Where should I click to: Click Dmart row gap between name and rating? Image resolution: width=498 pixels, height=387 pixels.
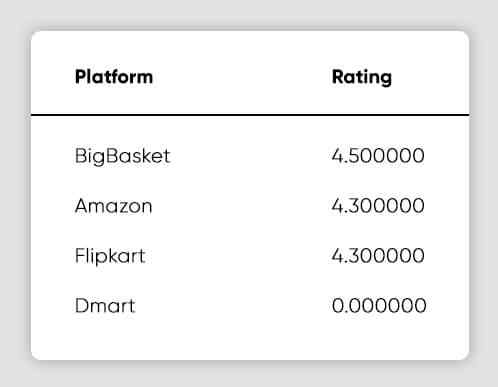[x=233, y=306]
